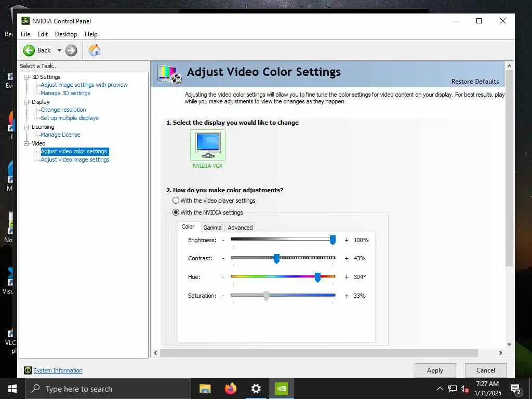
Task: Click the Cancel button
Action: tap(486, 370)
